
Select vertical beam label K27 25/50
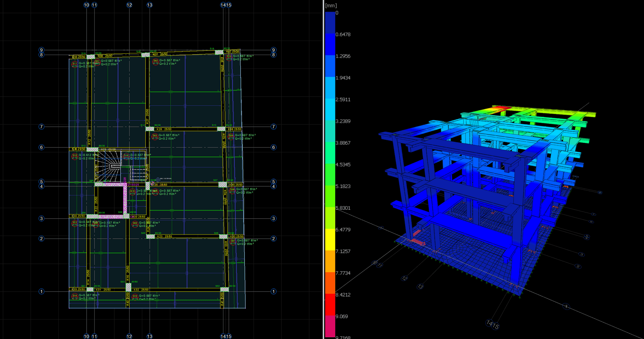pos(147,117)
